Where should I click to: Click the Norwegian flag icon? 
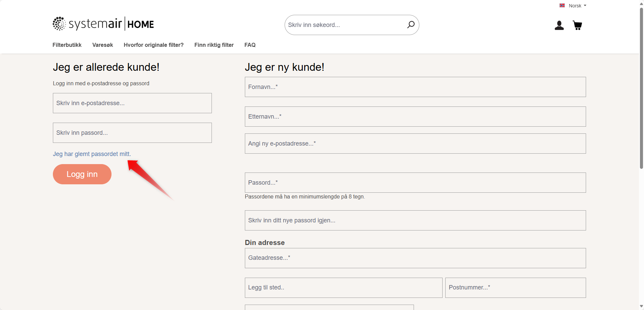[562, 6]
